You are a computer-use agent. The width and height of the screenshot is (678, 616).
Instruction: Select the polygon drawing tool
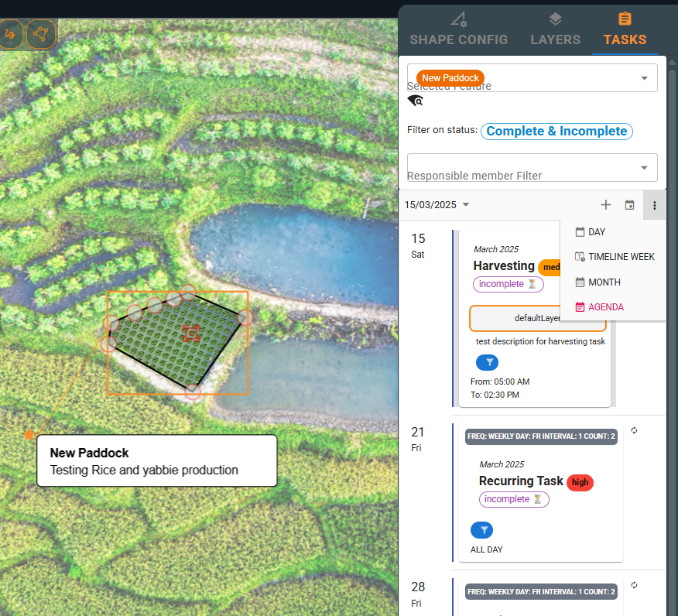pos(41,34)
